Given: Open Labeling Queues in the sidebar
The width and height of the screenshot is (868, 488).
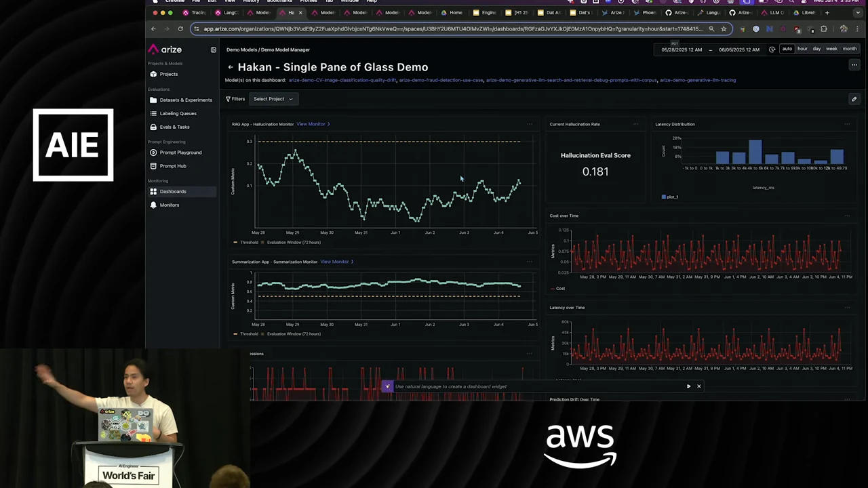Looking at the screenshot, I should [178, 113].
